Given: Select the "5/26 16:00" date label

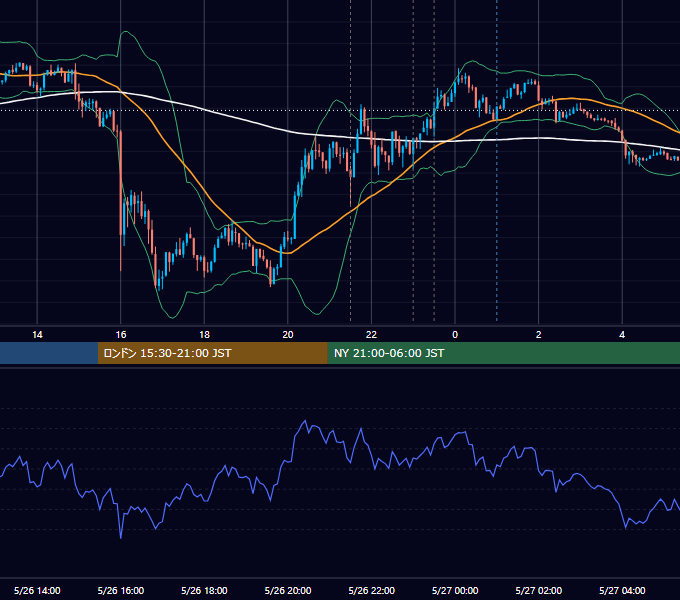Looking at the screenshot, I should pyautogui.click(x=121, y=590).
